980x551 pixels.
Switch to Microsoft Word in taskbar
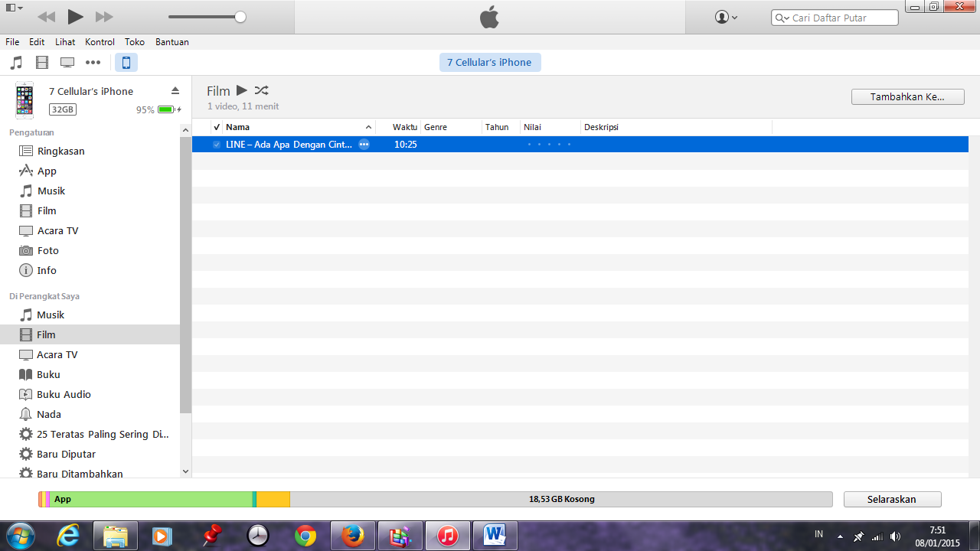click(495, 536)
